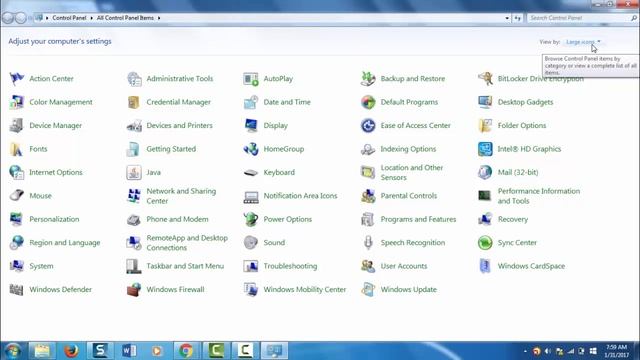Open the Windows Firewall brick wall icon
This screenshot has height=360, width=640.
coord(134,289)
